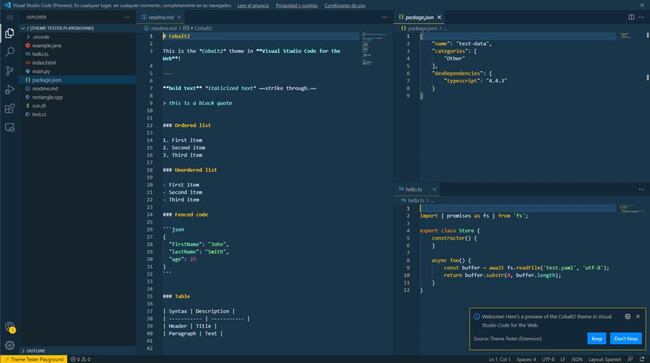Open hello.ts file in explorer
This screenshot has width=650, height=363.
pos(78,54)
